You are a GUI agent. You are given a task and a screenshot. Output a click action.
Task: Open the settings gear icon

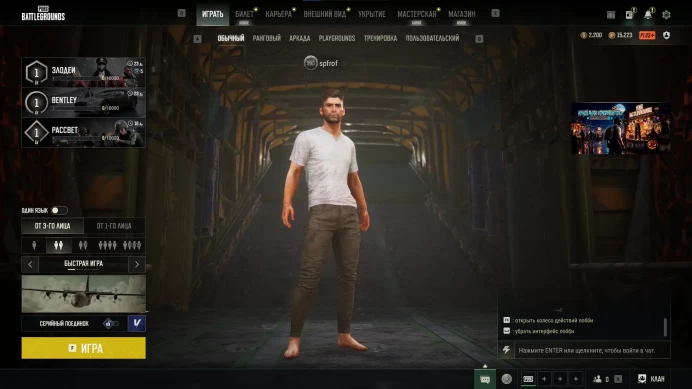click(x=666, y=15)
